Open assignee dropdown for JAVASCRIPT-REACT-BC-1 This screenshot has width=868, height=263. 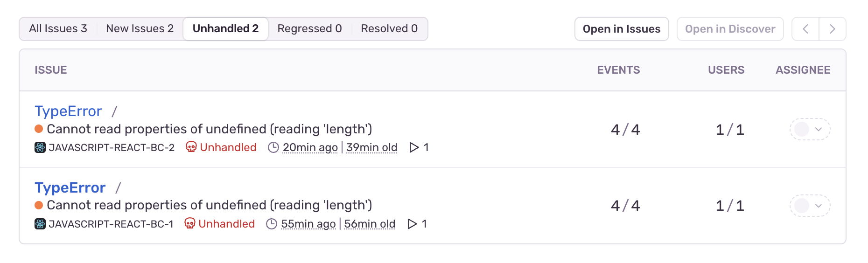810,206
